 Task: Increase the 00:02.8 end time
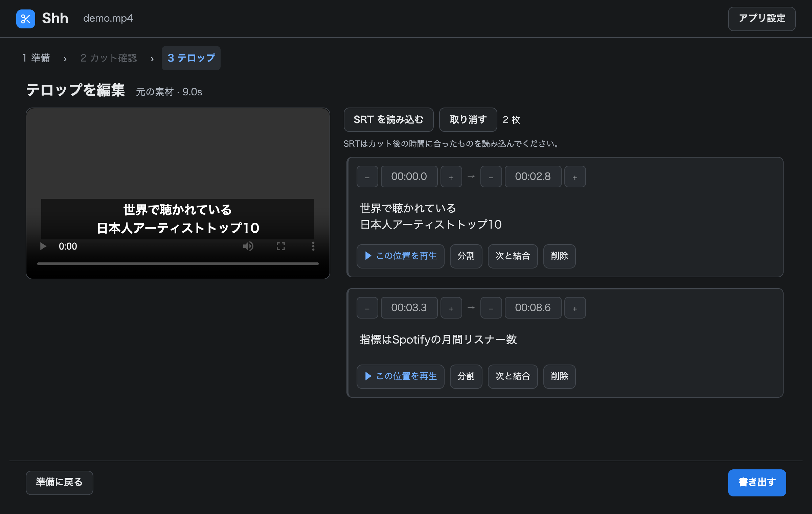click(x=575, y=177)
